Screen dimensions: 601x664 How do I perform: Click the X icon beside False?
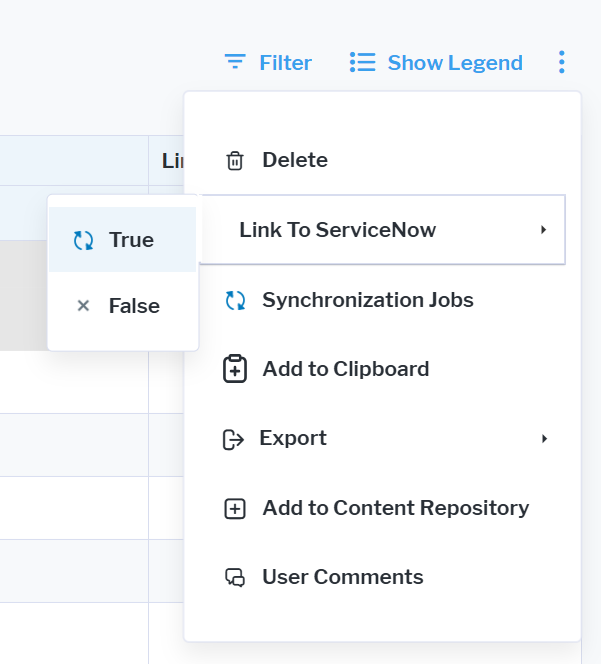[x=83, y=306]
